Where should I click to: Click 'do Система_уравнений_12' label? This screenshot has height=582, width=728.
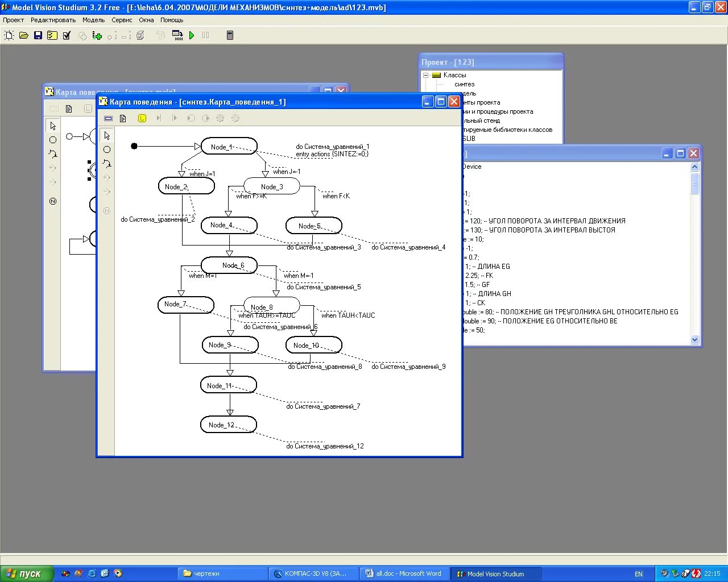pos(325,446)
